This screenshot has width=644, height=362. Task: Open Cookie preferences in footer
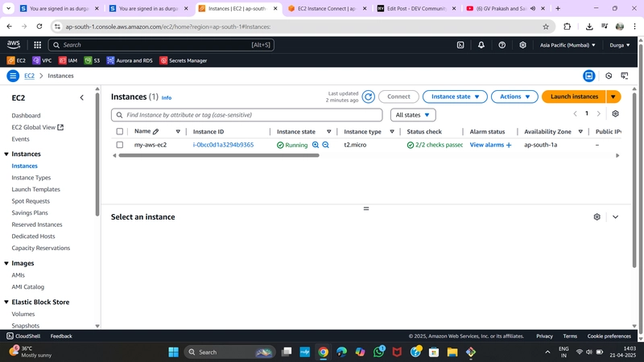point(609,336)
